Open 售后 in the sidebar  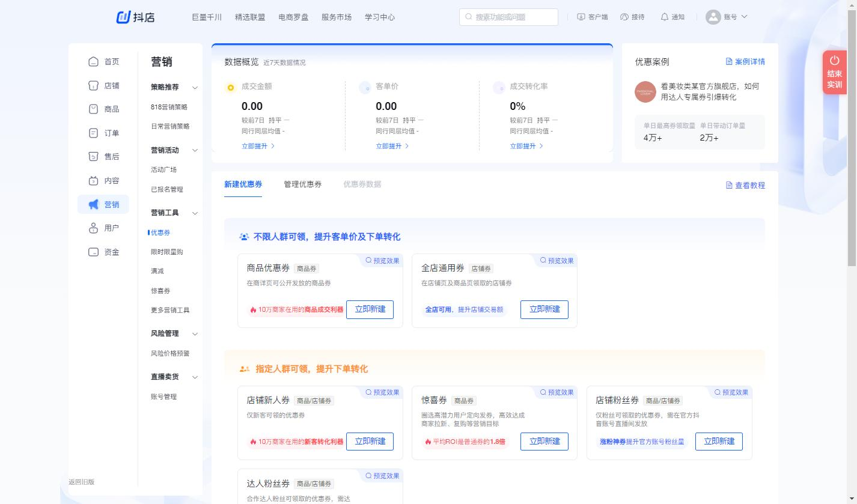pyautogui.click(x=103, y=156)
